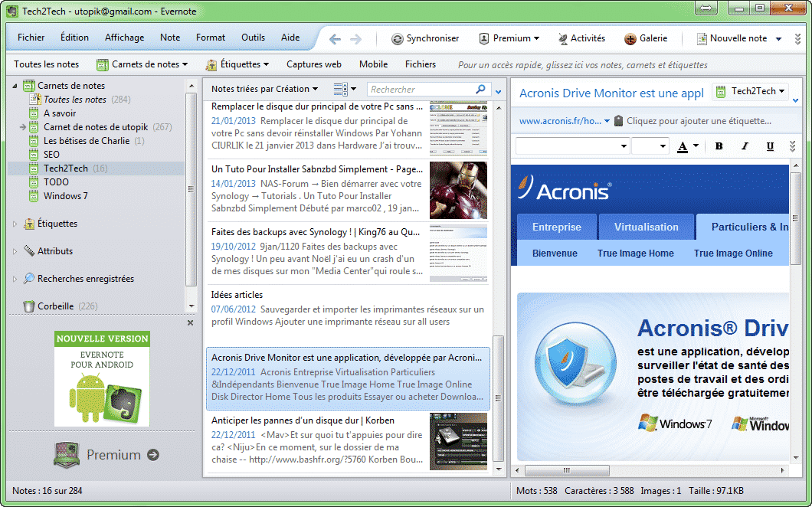Open the www.acronis.fr source link
Viewport: 812px width, 507px height.
[560, 121]
